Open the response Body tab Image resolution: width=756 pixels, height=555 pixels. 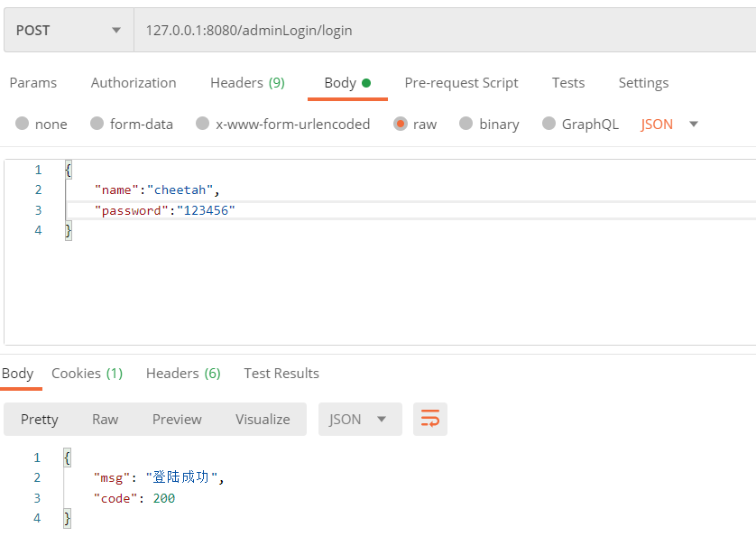click(18, 374)
